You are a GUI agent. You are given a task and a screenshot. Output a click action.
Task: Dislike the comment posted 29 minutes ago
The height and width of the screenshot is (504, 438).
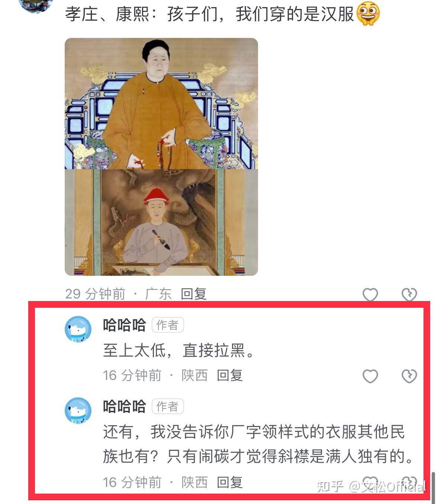pyautogui.click(x=409, y=295)
